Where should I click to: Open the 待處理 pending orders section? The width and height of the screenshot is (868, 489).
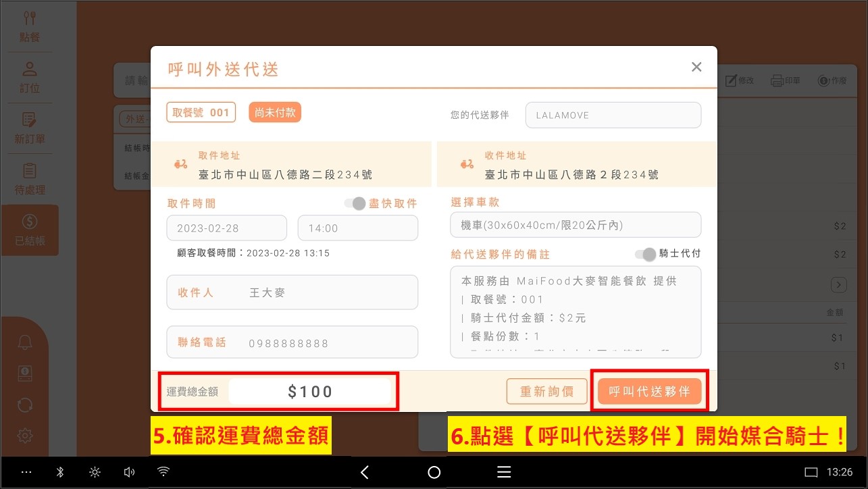tap(30, 179)
